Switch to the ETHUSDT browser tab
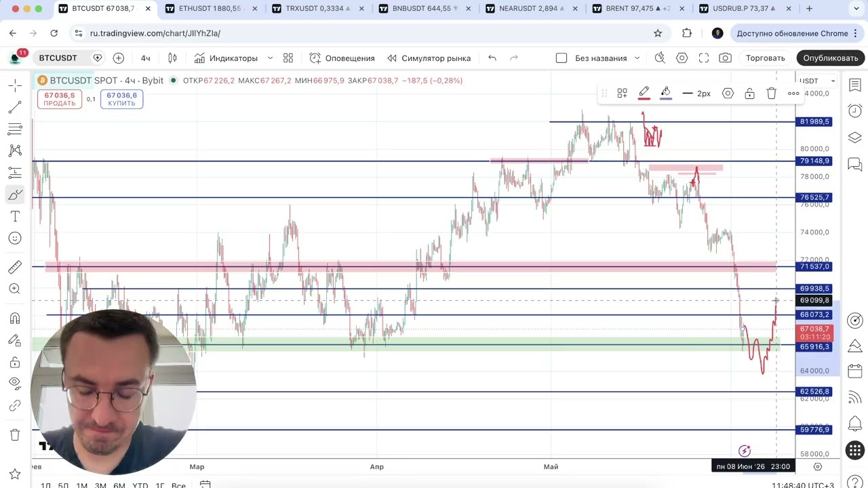Screen dimensions: 868x488 (x=210, y=9)
